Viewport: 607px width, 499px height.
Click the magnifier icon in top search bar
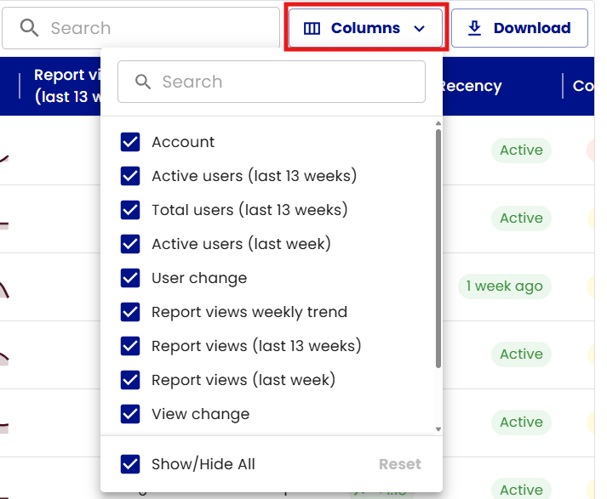pyautogui.click(x=30, y=28)
